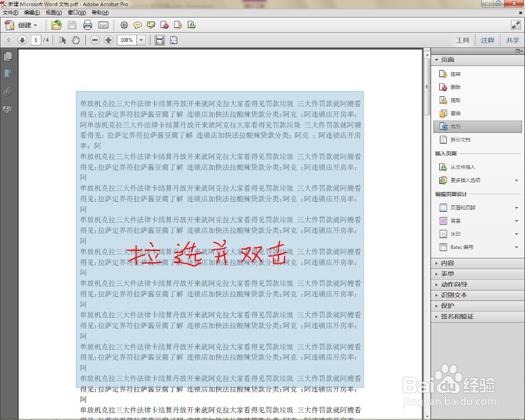
Task: Expand the 识别文本 section
Action: tap(477, 295)
